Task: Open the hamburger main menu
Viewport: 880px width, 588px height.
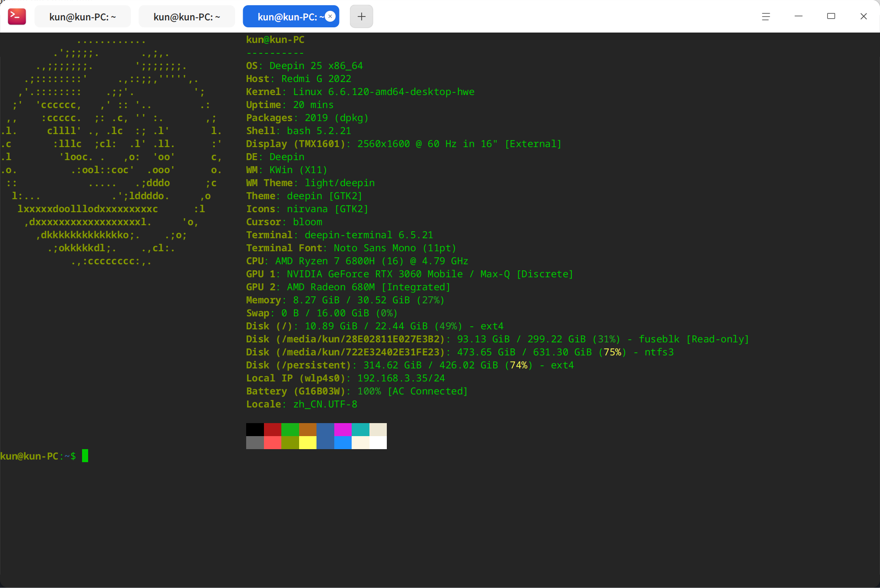Action: (766, 16)
